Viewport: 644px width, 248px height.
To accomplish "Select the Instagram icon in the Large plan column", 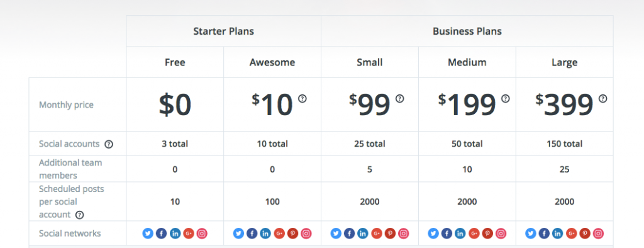I will click(x=599, y=234).
